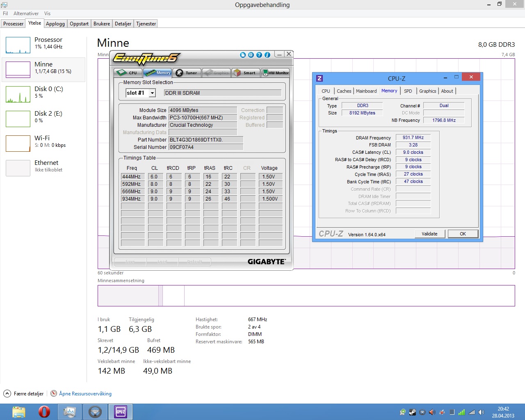
Task: Switch to CPU tab in CPU-Z window
Action: point(326,91)
